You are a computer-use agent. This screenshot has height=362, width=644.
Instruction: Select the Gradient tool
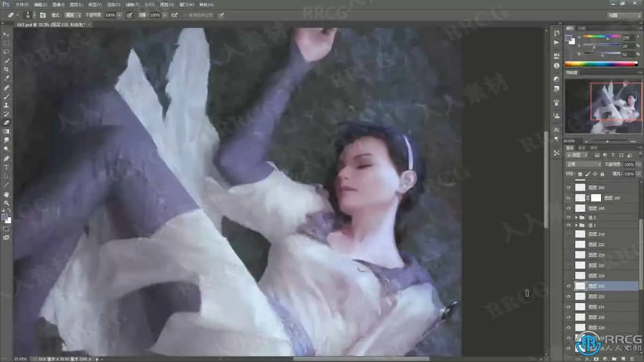coord(6,131)
